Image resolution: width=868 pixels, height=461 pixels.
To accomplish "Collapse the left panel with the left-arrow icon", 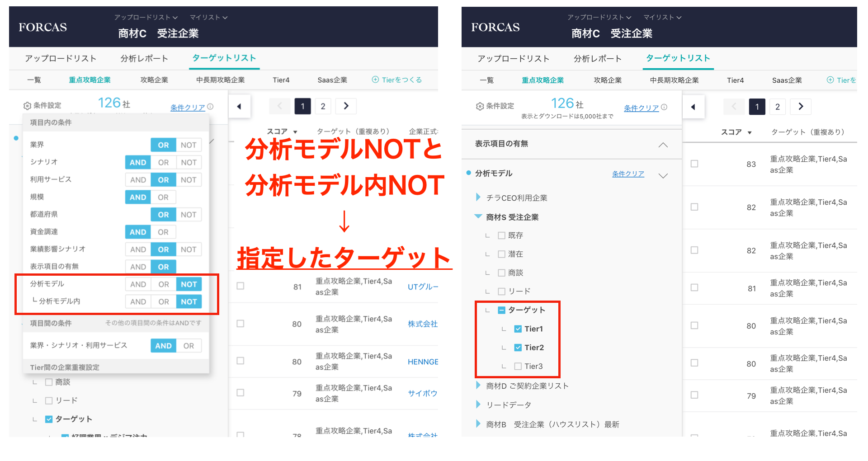I will [x=239, y=106].
